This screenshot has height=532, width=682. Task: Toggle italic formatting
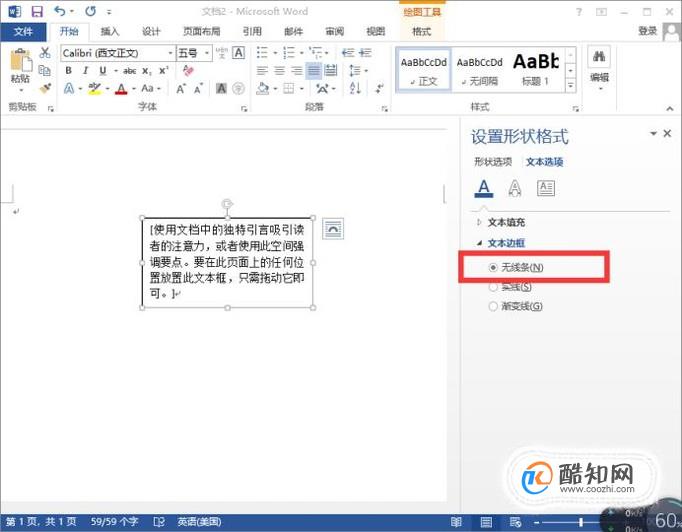pos(85,70)
